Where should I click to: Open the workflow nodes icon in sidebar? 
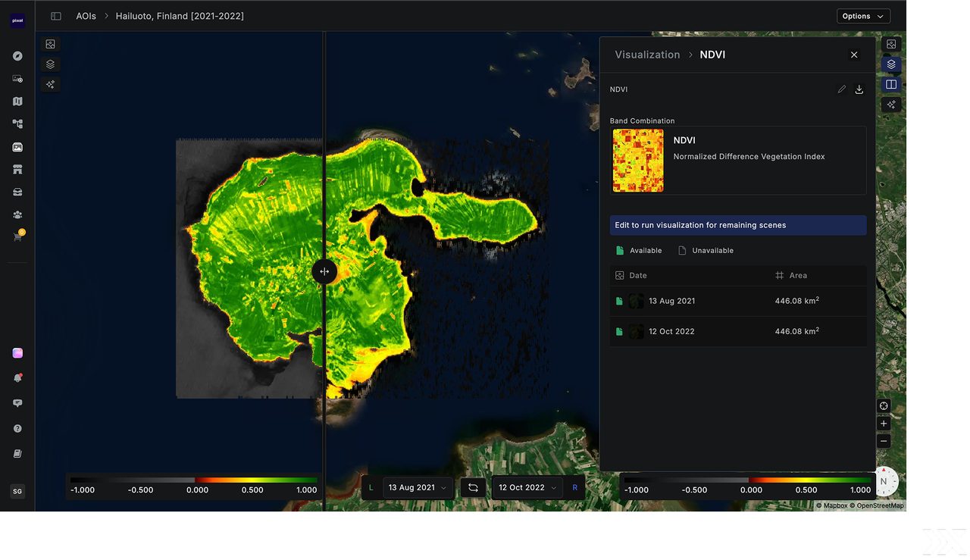(x=17, y=124)
